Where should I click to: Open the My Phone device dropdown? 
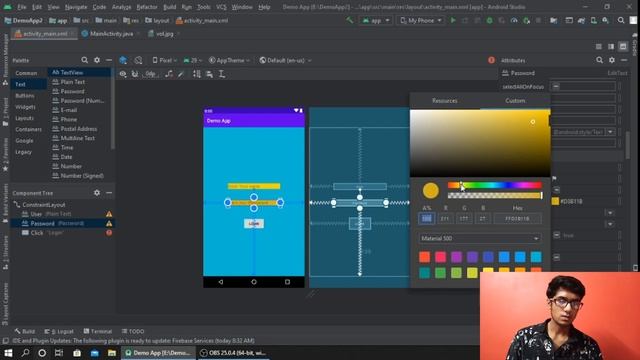420,20
